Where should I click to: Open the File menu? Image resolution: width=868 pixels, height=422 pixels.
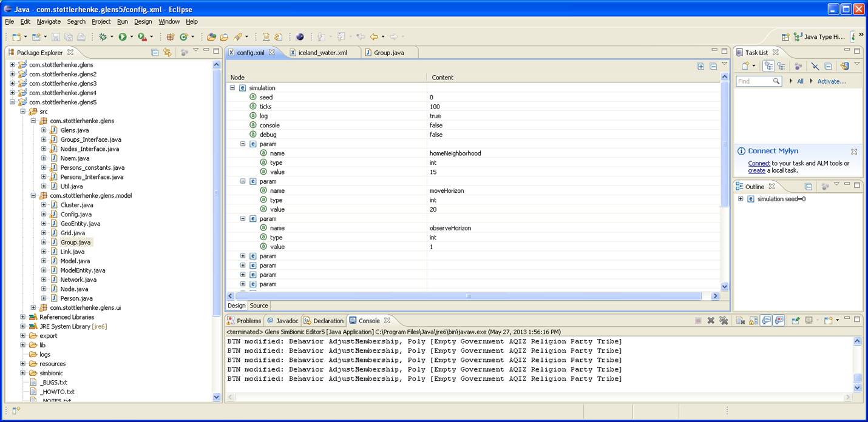(9, 22)
